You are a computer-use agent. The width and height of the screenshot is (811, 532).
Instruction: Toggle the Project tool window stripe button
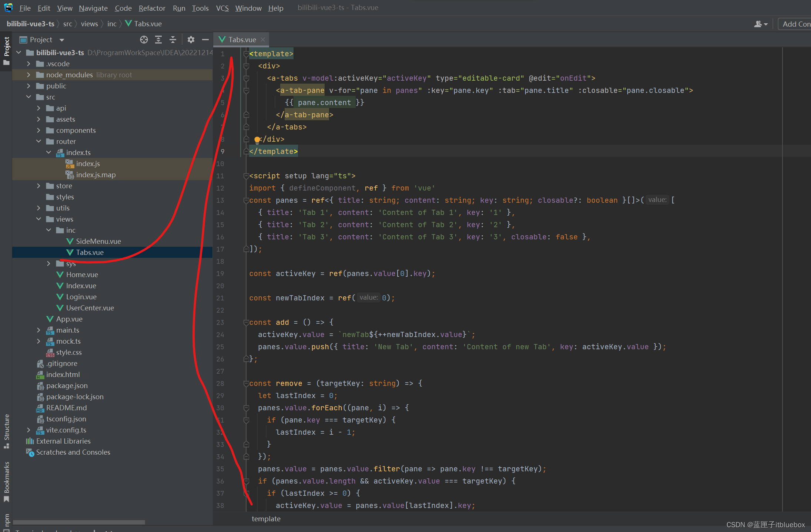pos(6,50)
